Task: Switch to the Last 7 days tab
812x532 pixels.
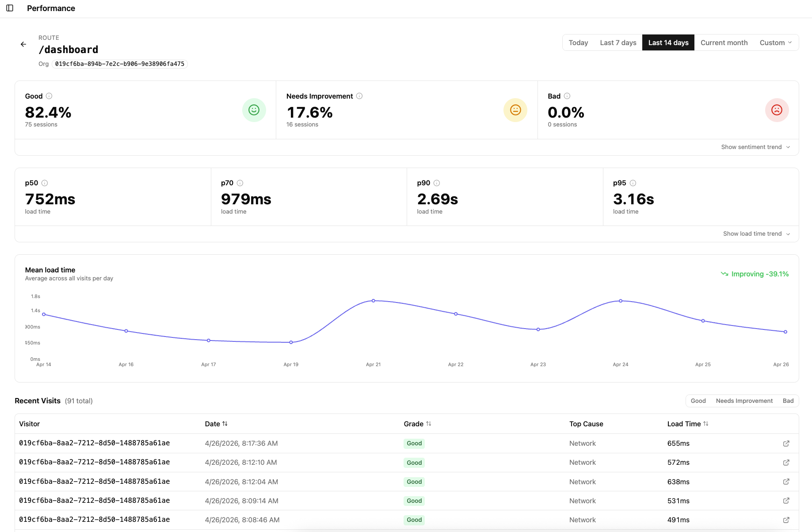Action: (x=618, y=42)
